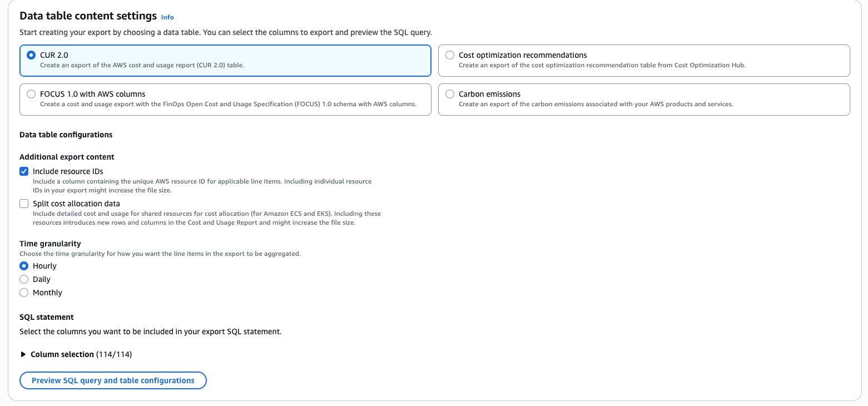
Task: Select the CUR 2.0 radio button
Action: coord(31,56)
